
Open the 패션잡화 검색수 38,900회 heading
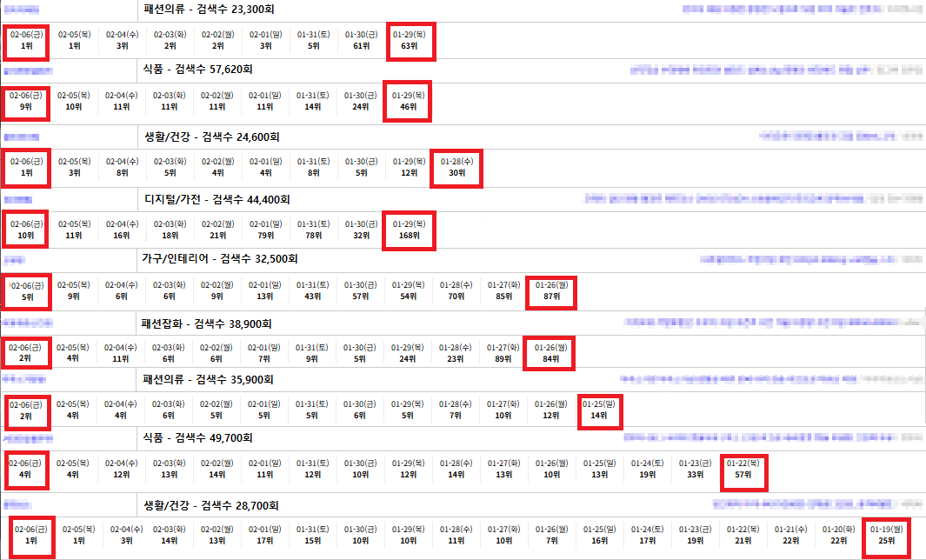(207, 324)
